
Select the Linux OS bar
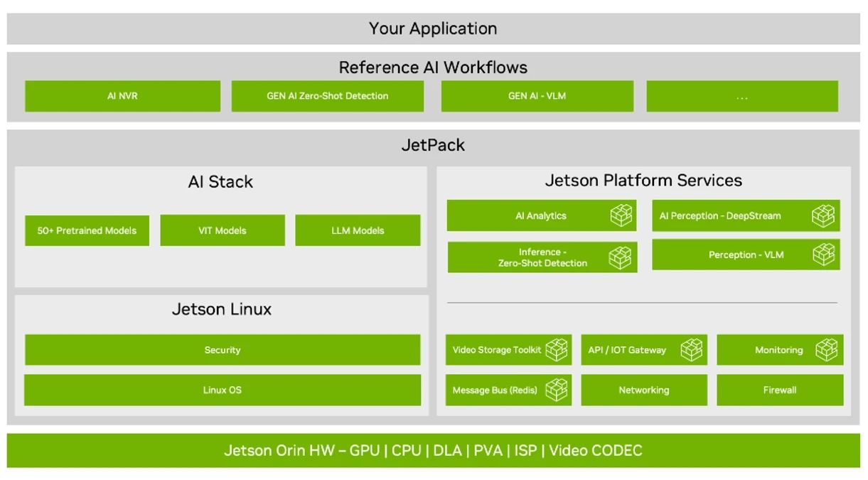coord(222,390)
